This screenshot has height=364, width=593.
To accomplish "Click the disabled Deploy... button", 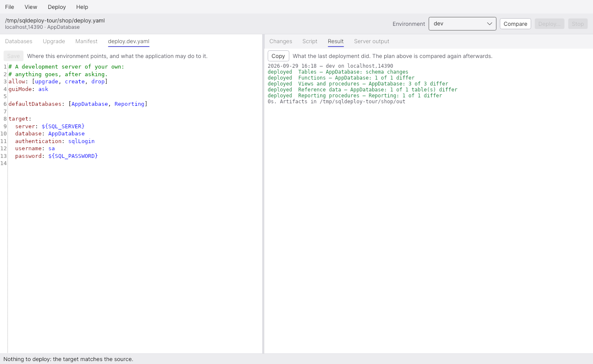I will (x=549, y=24).
